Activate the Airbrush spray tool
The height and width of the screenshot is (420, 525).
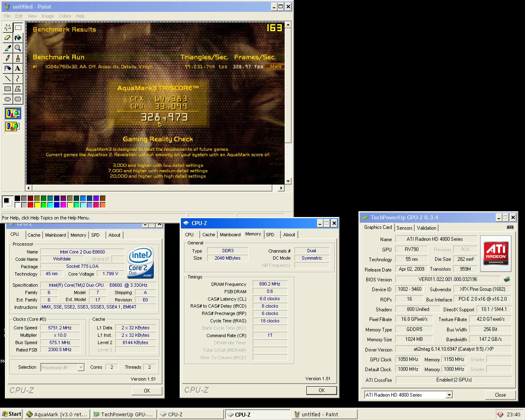8,68
